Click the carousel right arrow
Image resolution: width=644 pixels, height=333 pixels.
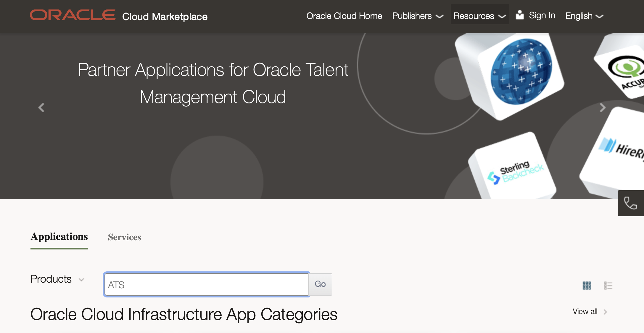603,108
